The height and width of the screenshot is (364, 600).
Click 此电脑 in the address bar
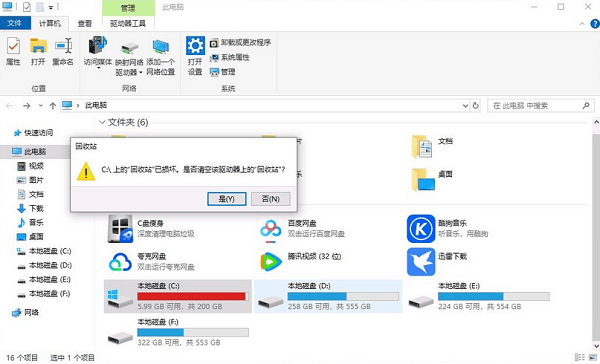[96, 105]
